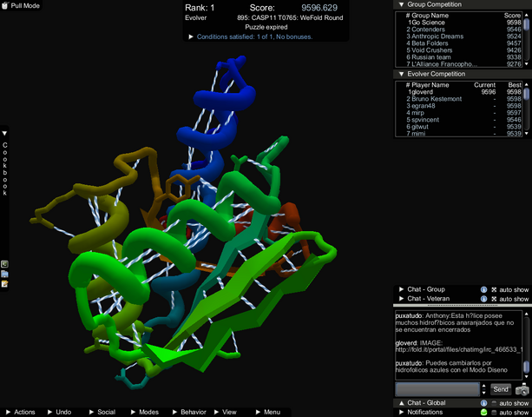Click the info icon for Chat - Veteran
This screenshot has height=417, width=532.
pos(483,299)
